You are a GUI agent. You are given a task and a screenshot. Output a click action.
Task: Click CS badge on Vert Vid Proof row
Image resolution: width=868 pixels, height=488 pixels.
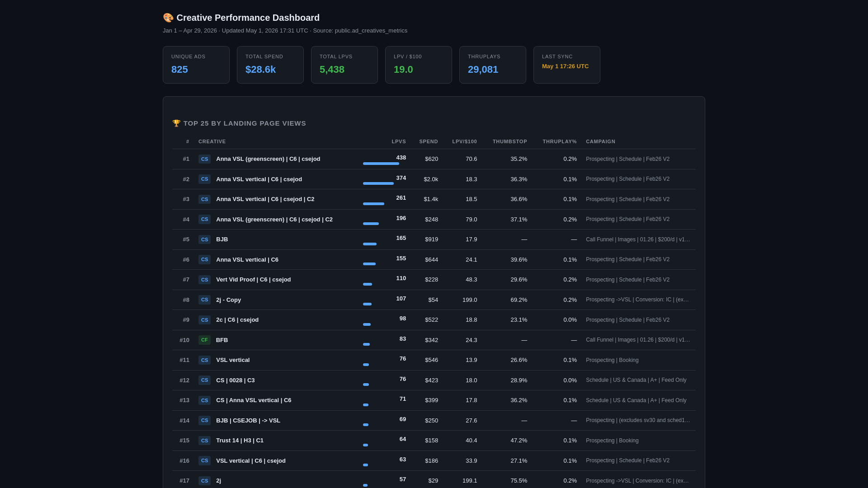click(204, 280)
